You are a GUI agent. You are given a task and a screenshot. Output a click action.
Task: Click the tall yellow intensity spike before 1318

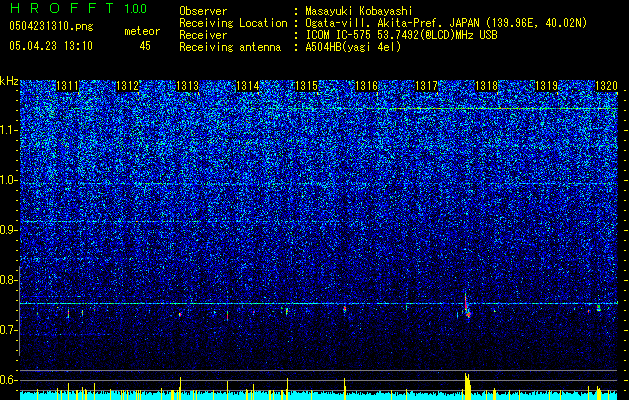click(x=467, y=386)
